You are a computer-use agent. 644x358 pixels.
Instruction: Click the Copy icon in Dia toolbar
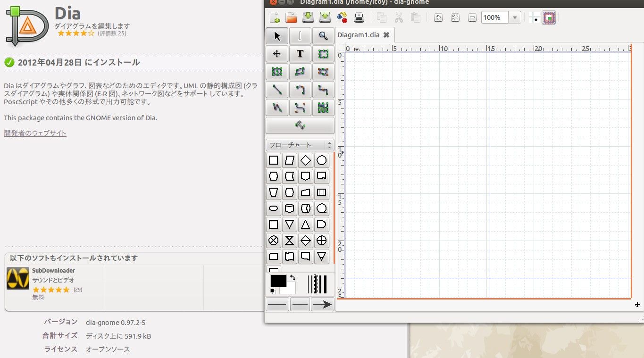[382, 18]
